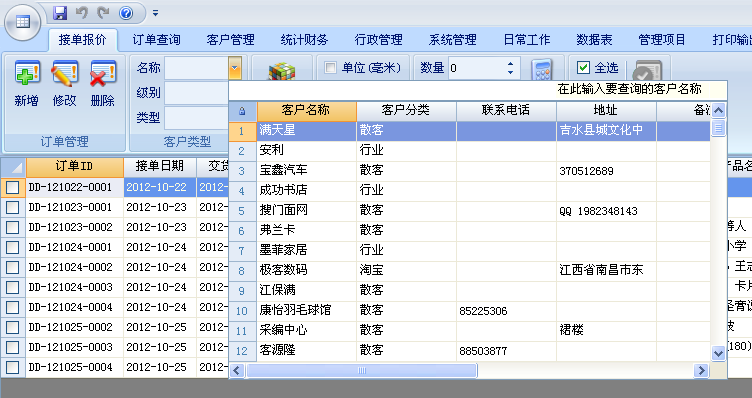752x398 pixels.
Task: Select customer row 满天星
Action: click(x=483, y=131)
